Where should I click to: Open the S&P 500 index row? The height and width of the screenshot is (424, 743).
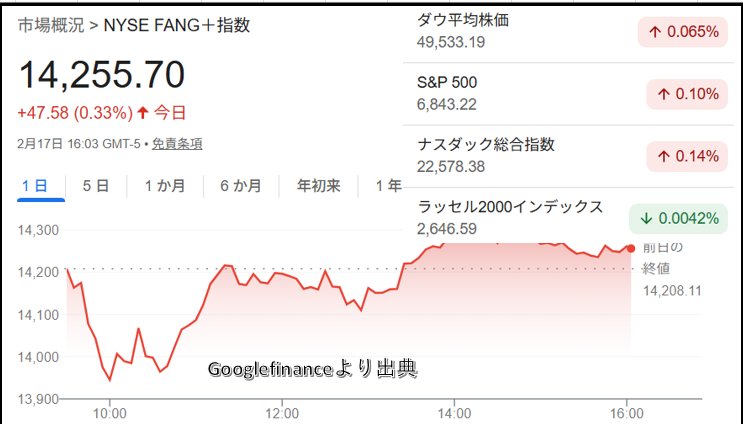(x=520, y=93)
